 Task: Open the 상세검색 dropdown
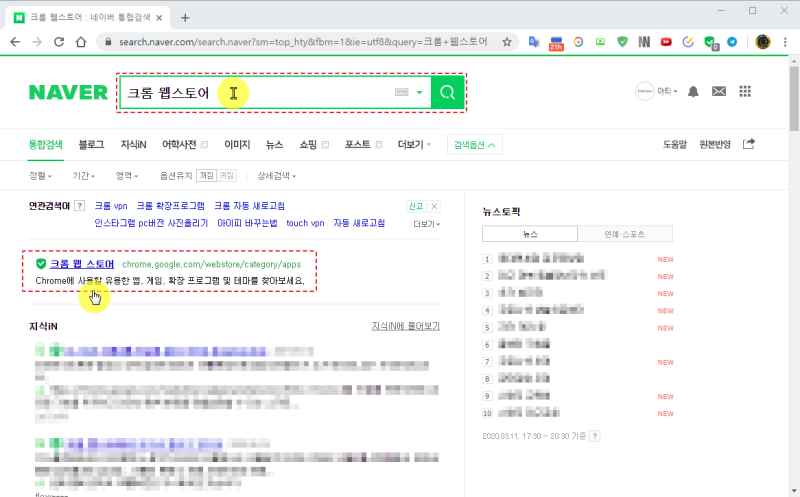277,176
